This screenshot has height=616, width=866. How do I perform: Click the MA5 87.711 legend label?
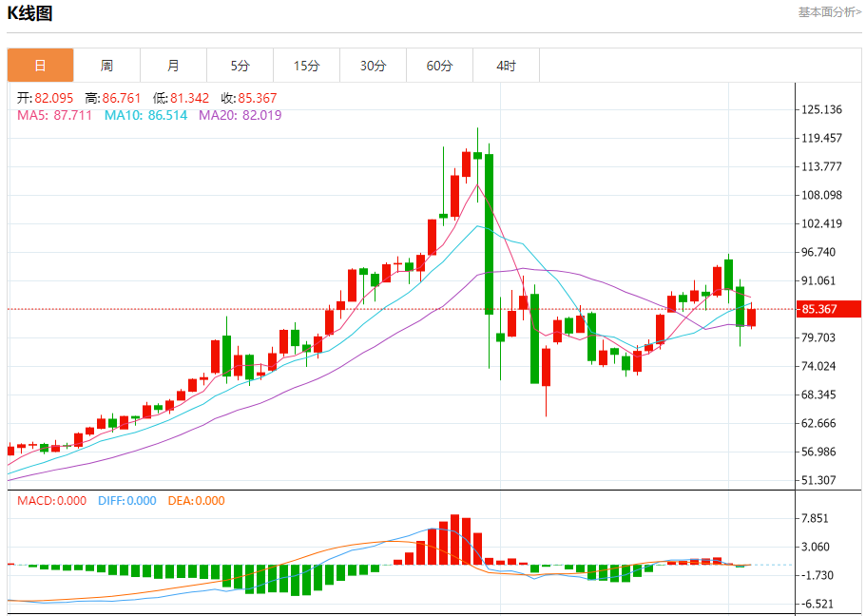(55, 115)
